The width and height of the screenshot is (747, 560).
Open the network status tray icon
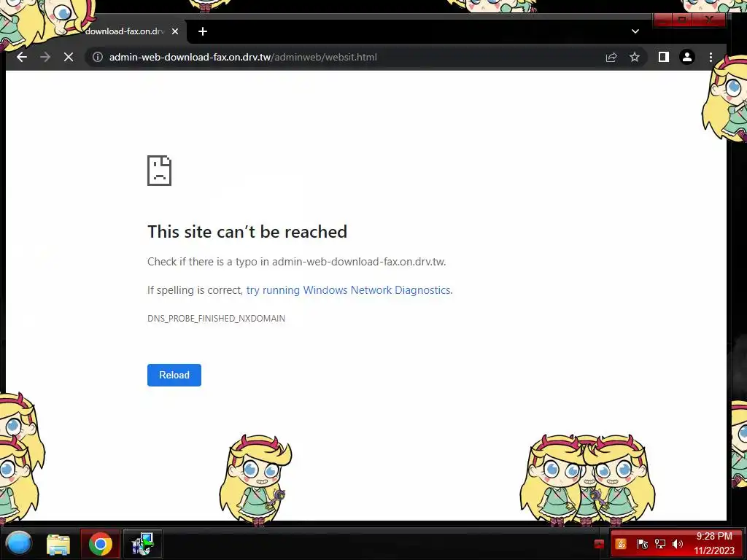tap(659, 544)
